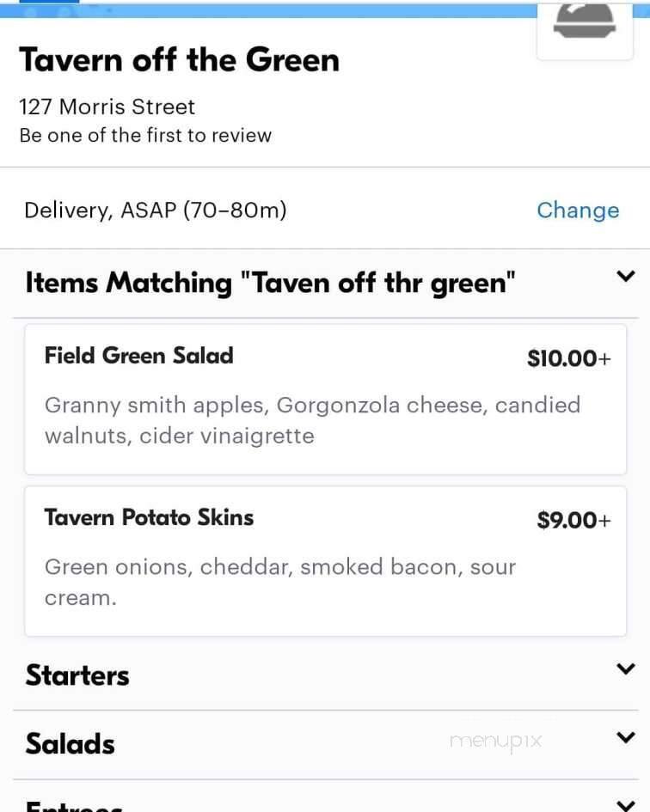Click the Granny smith apples salad description
This screenshot has height=812, width=650.
pos(312,420)
